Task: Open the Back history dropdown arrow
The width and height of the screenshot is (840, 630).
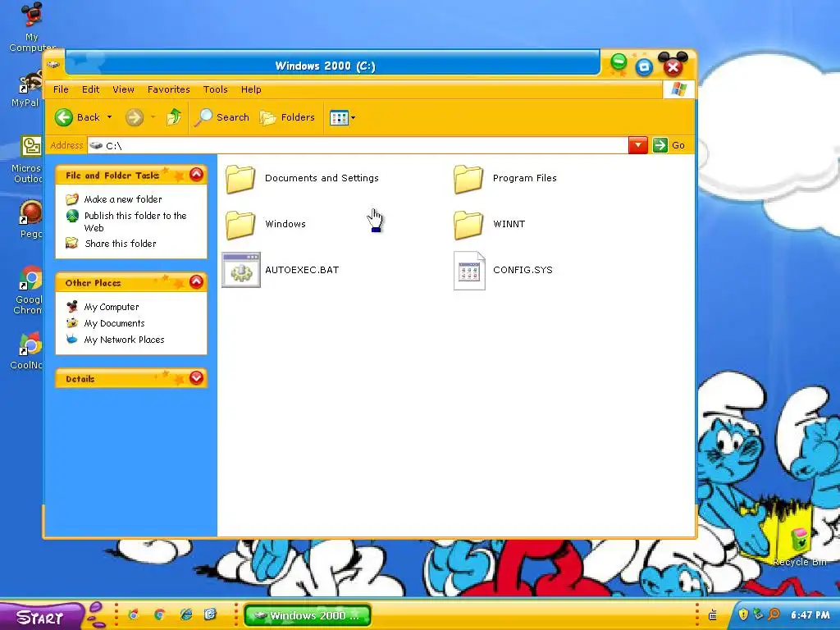Action: pyautogui.click(x=110, y=116)
